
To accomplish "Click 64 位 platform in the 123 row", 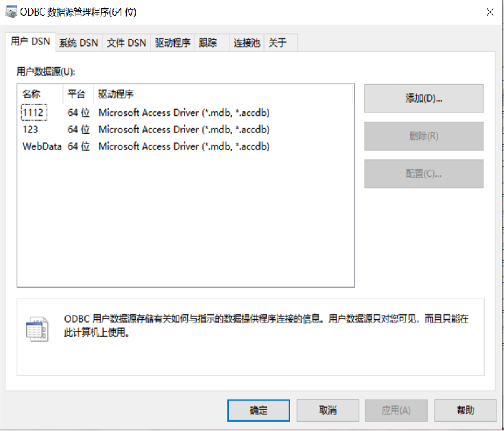I will [79, 129].
